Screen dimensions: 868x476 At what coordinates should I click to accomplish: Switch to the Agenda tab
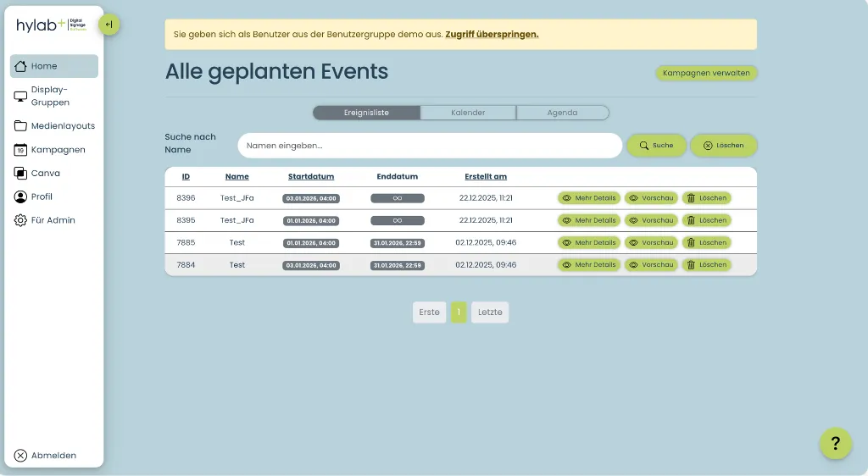point(563,113)
